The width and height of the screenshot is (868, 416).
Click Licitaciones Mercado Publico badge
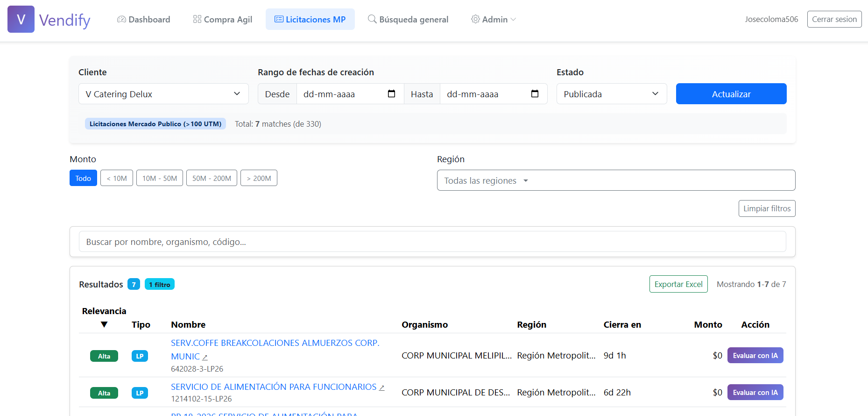tap(155, 124)
